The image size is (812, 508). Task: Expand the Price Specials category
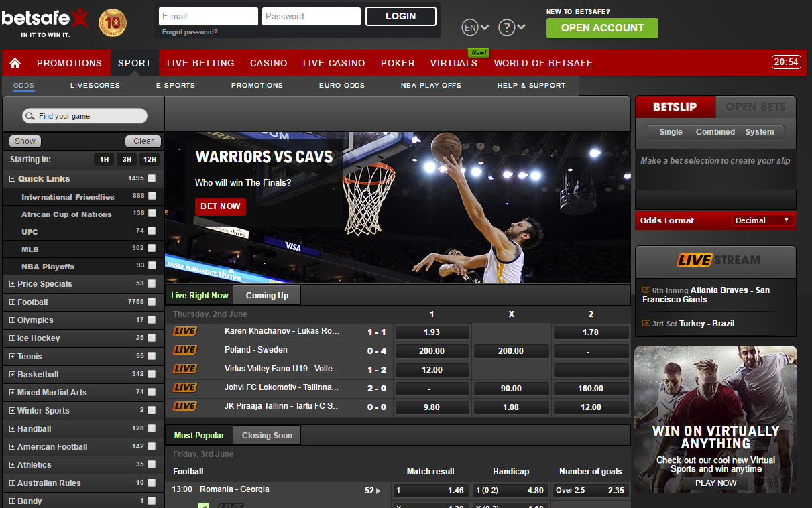[x=12, y=284]
